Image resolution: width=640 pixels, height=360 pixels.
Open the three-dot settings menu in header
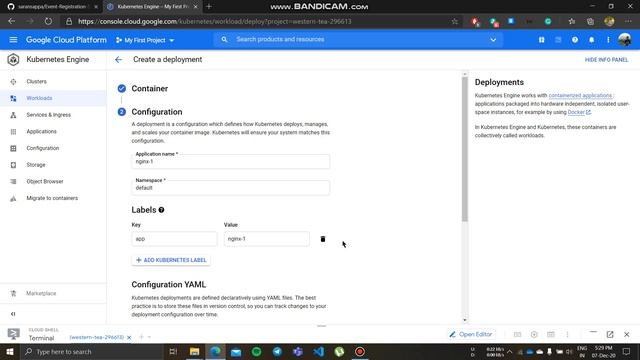pos(608,40)
